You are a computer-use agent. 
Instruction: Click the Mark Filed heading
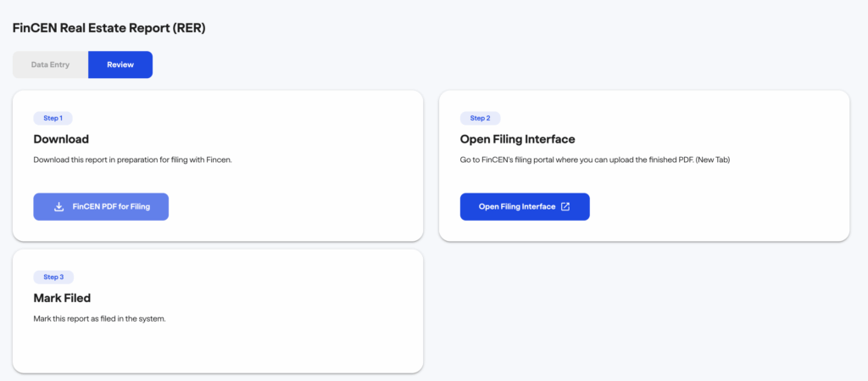tap(62, 298)
